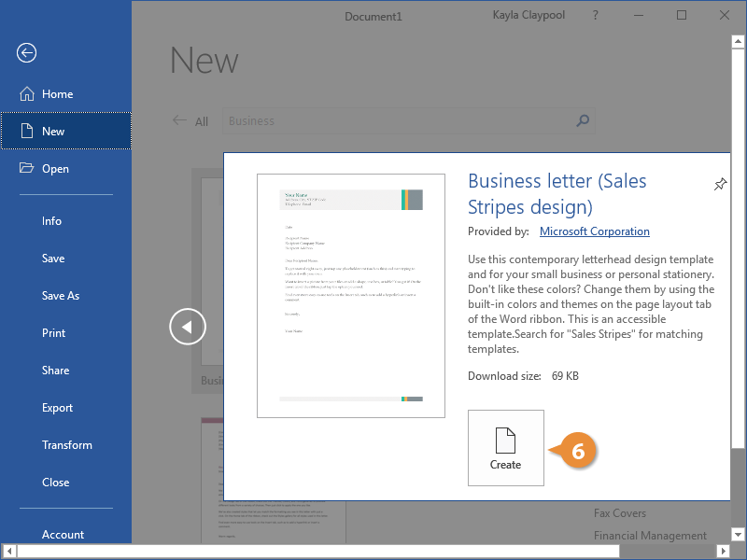Image resolution: width=747 pixels, height=560 pixels.
Task: Select New in the sidebar
Action: click(53, 132)
